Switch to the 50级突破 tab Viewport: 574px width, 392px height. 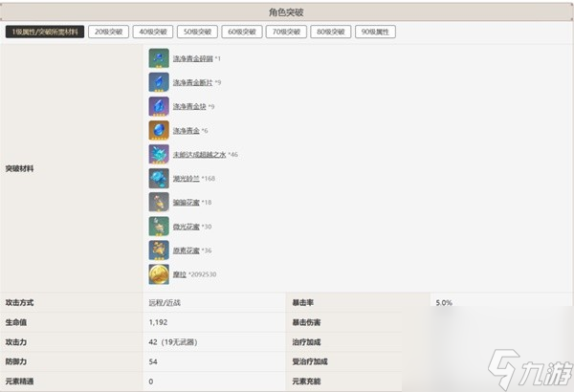(197, 32)
